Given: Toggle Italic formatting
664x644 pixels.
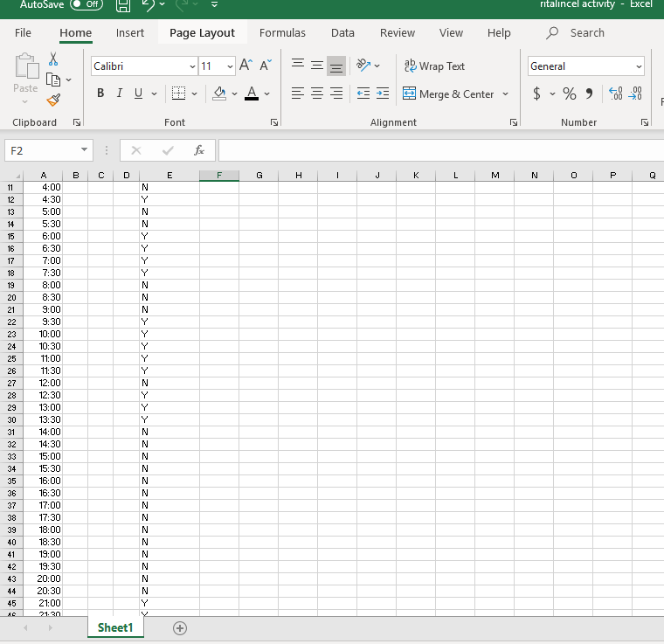Looking at the screenshot, I should (120, 93).
